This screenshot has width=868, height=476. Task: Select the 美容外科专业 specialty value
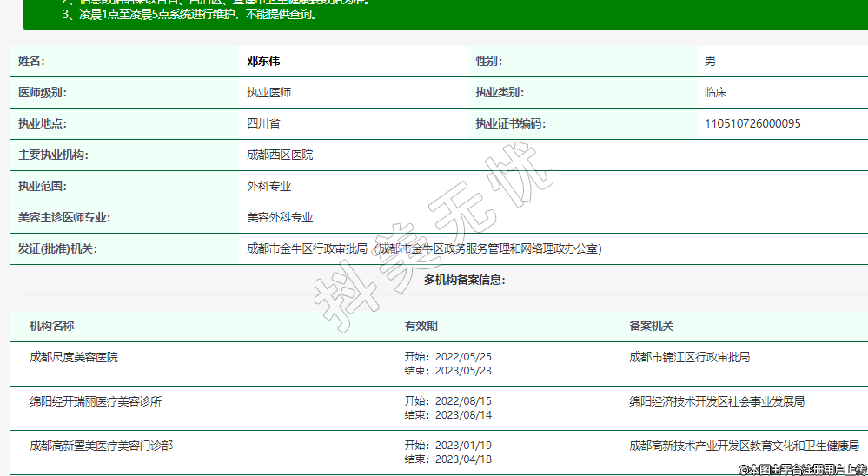[280, 218]
